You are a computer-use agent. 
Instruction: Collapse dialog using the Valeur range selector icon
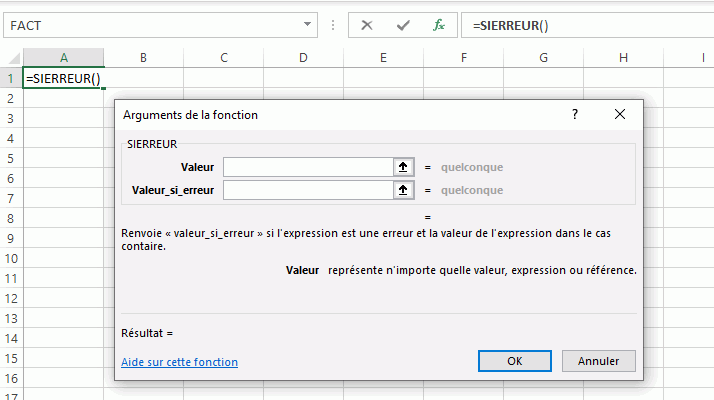coord(403,167)
